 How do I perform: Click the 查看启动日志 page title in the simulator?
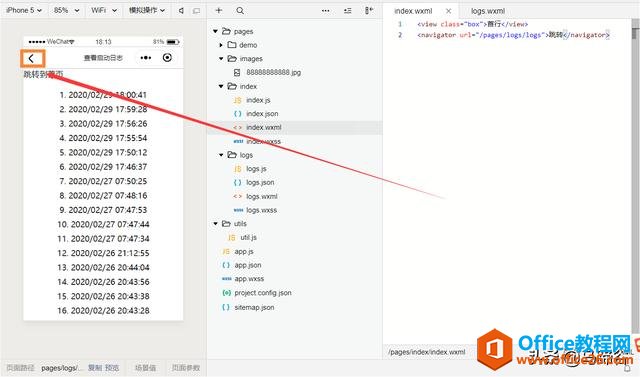[x=103, y=58]
